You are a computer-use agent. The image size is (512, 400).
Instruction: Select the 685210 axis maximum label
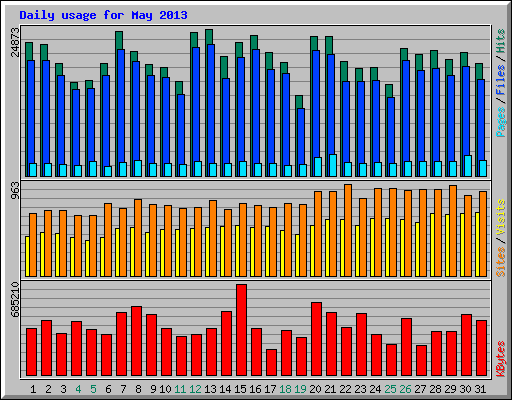15,300
